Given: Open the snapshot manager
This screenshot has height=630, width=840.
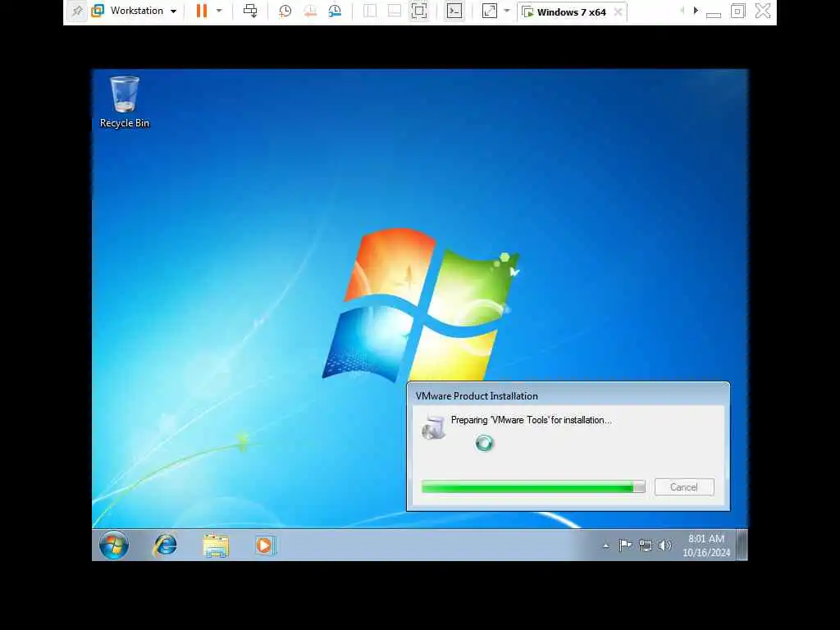Looking at the screenshot, I should [335, 11].
